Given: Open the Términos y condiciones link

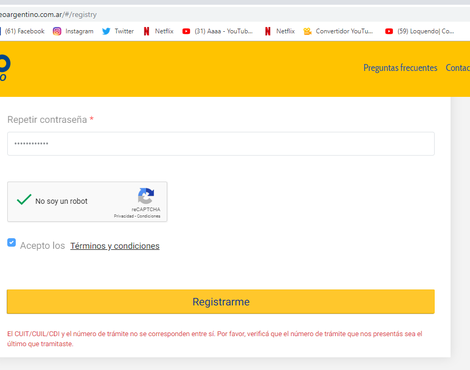Looking at the screenshot, I should tap(115, 246).
